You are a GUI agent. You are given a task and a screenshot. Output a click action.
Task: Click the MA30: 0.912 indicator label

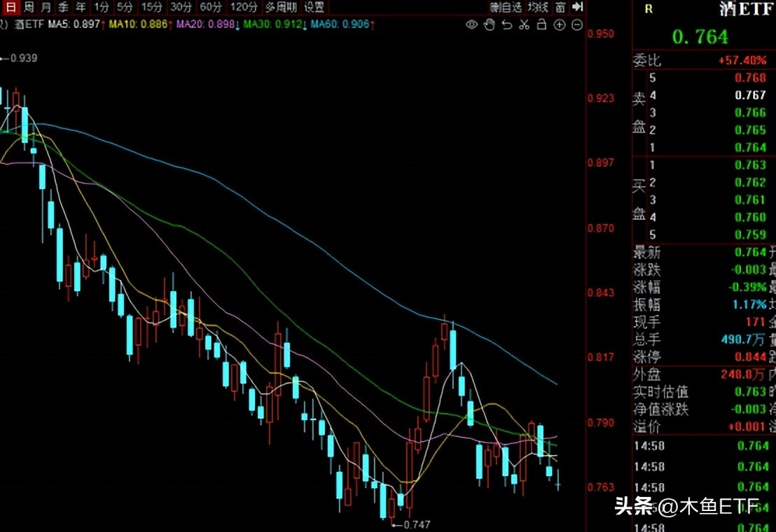coord(274,24)
